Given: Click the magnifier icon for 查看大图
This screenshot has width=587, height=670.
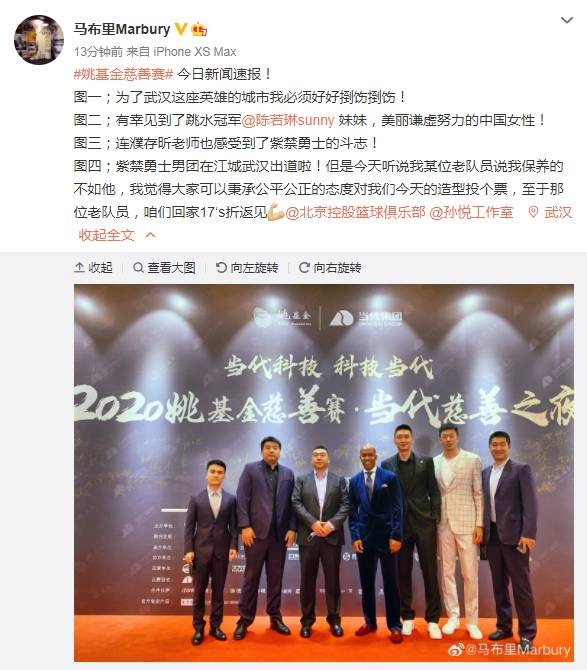Looking at the screenshot, I should tap(138, 267).
